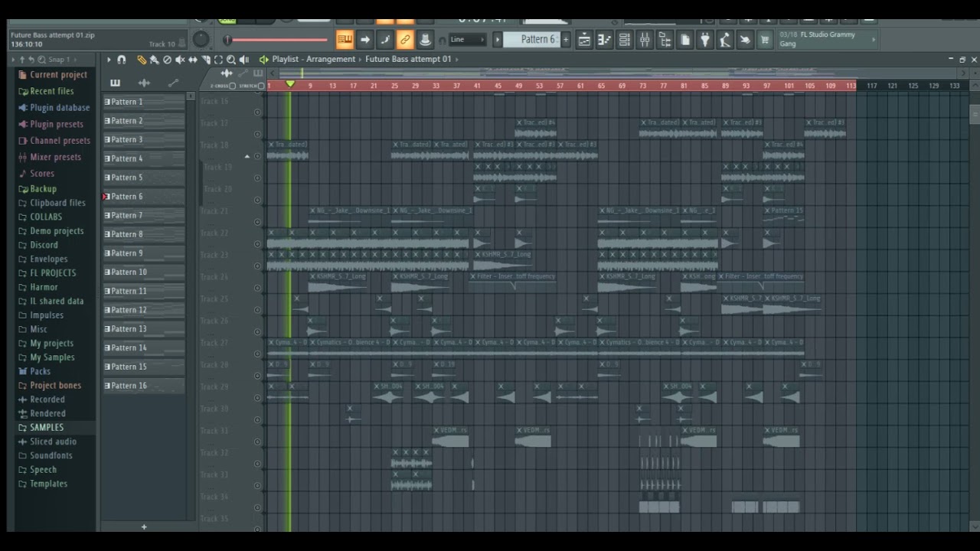This screenshot has width=980, height=551.
Task: Open the Channel rack icon
Action: point(625,40)
